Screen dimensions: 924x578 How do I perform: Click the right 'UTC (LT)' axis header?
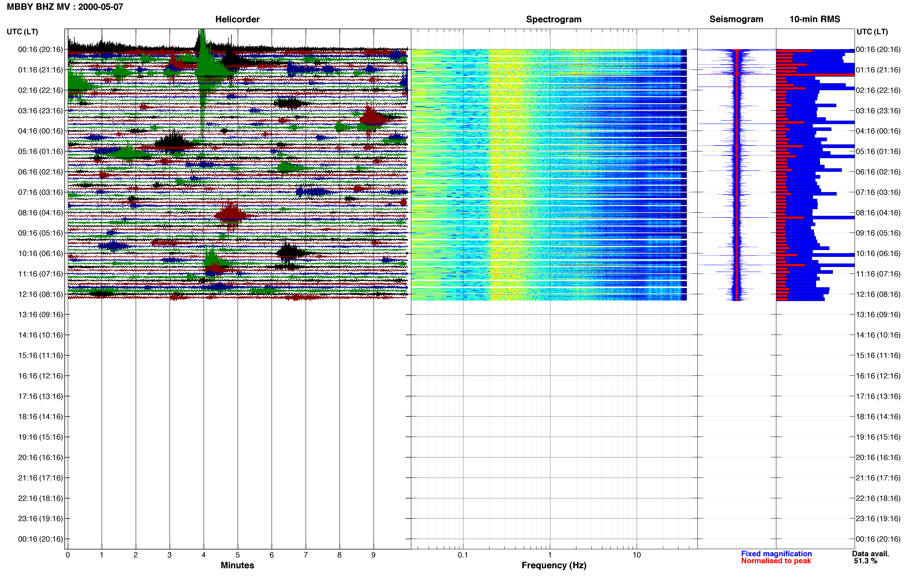[872, 32]
